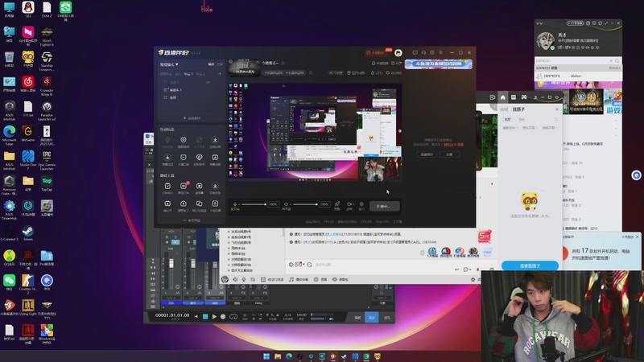The image size is (644, 362).
Task: Open third filter dropdown under 大厅 tab
Action: pos(549,128)
